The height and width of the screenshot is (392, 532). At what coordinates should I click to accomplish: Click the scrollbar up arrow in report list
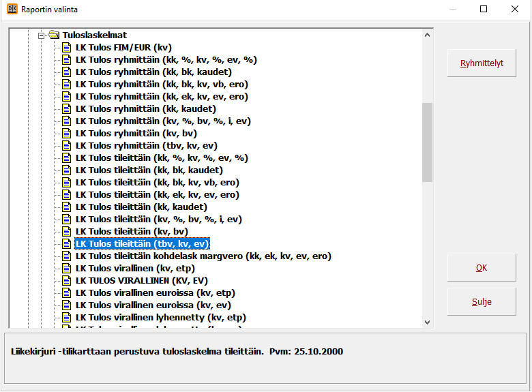(x=428, y=35)
